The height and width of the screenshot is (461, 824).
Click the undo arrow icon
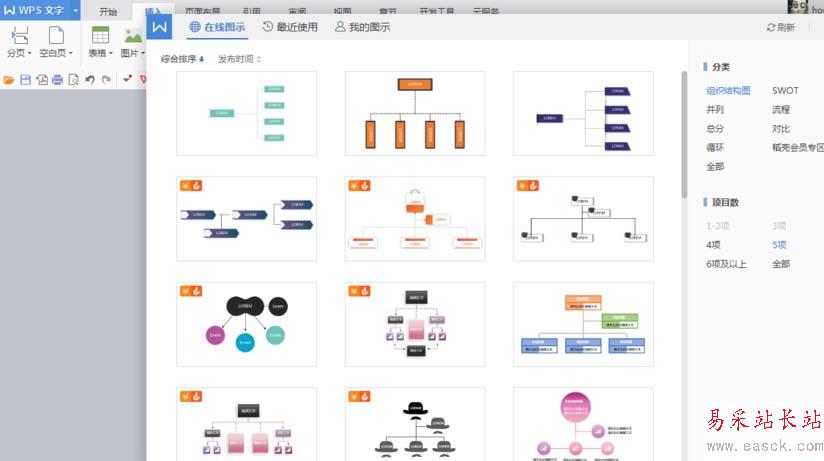pyautogui.click(x=90, y=80)
